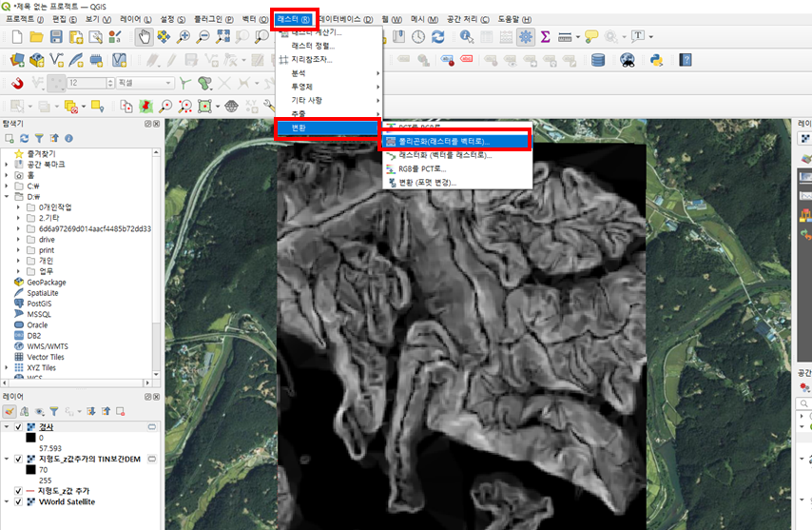Open the 플러그인 menu
This screenshot has height=530, width=812.
pyautogui.click(x=213, y=19)
